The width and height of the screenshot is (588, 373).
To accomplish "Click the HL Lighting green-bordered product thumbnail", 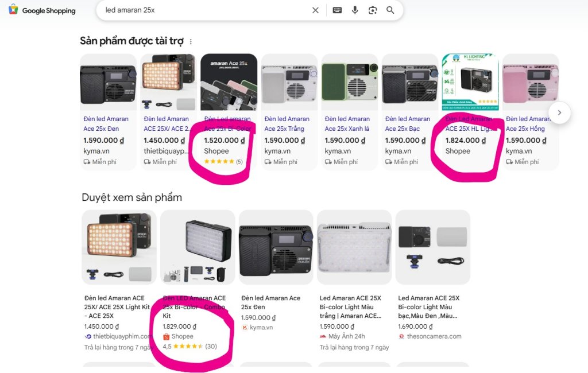I will pos(470,82).
